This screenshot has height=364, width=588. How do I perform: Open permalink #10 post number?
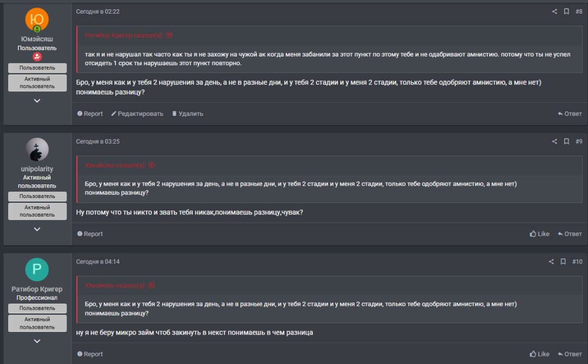(x=577, y=262)
